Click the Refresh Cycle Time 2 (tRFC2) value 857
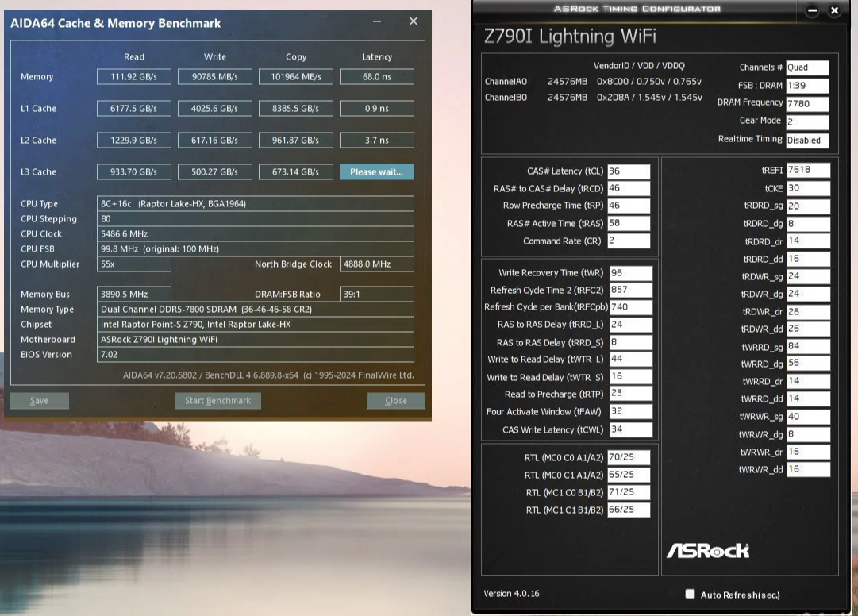The height and width of the screenshot is (616, 858). (631, 290)
